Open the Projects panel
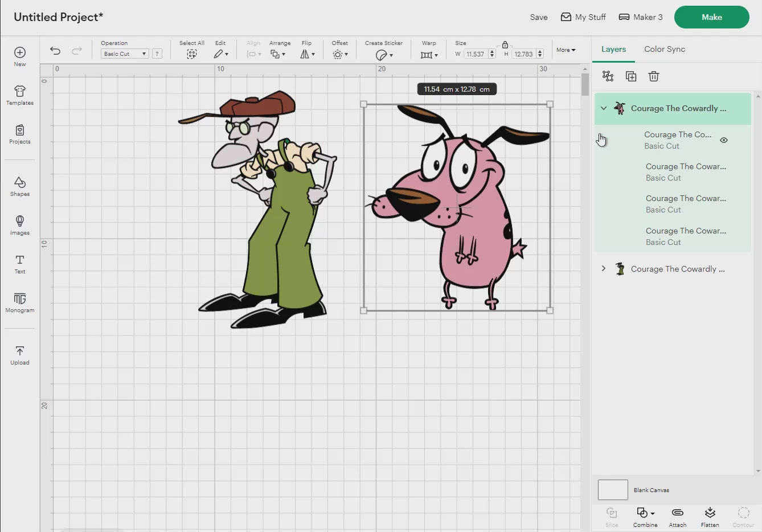762x532 pixels. click(20, 134)
